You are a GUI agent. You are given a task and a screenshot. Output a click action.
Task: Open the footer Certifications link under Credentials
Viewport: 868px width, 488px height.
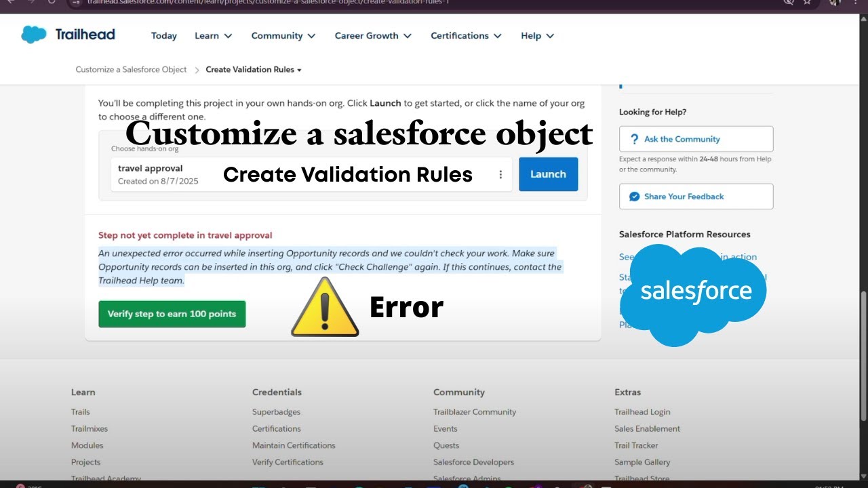tap(276, 429)
